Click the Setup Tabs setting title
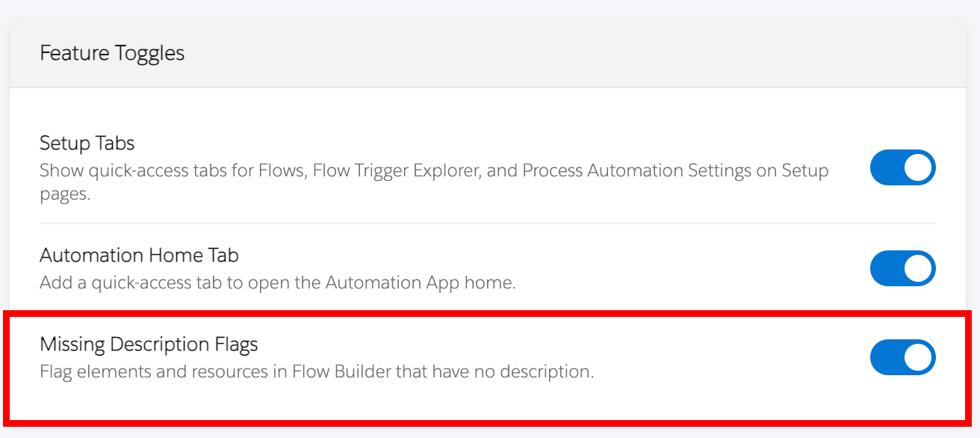Screen dimensions: 980x438 coord(87,143)
